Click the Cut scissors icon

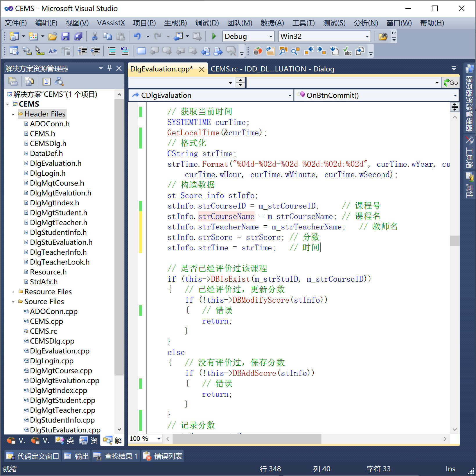[x=94, y=36]
